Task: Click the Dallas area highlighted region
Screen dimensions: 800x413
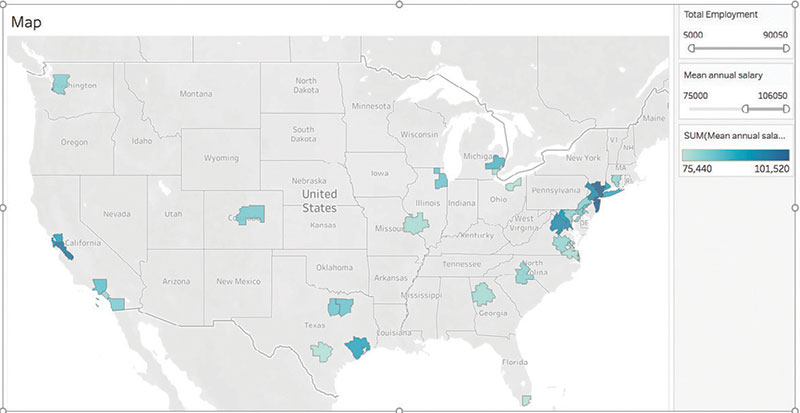Action: 339,307
